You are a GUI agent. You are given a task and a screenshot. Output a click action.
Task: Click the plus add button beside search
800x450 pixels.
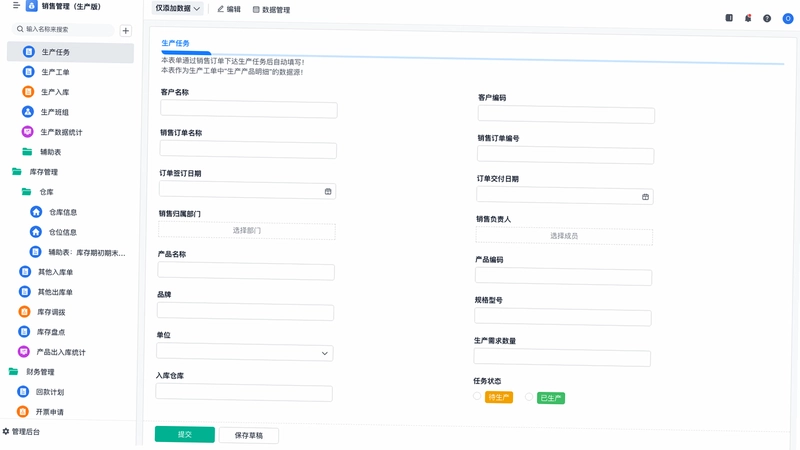click(126, 31)
